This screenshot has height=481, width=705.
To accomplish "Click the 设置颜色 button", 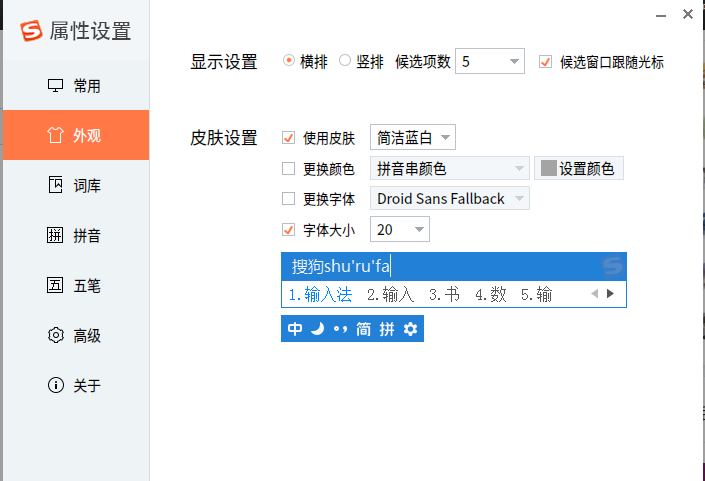I will [x=579, y=169].
